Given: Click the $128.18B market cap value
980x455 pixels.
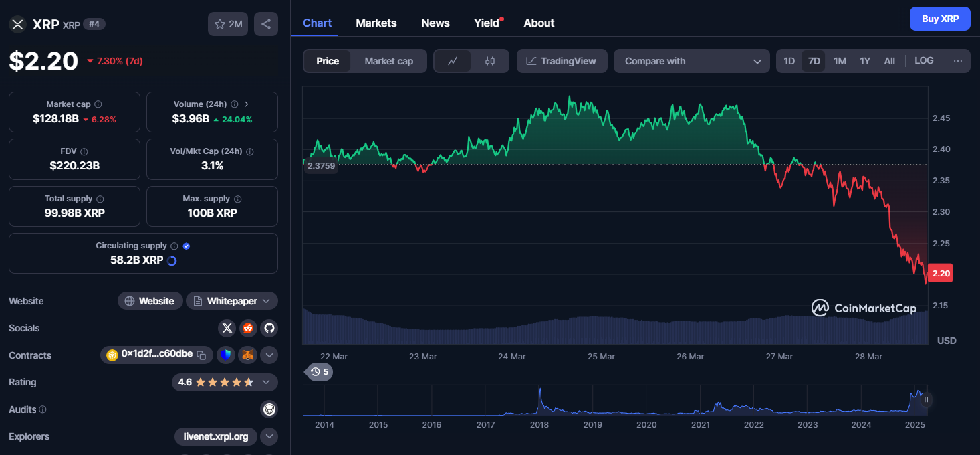Looking at the screenshot, I should click(55, 119).
